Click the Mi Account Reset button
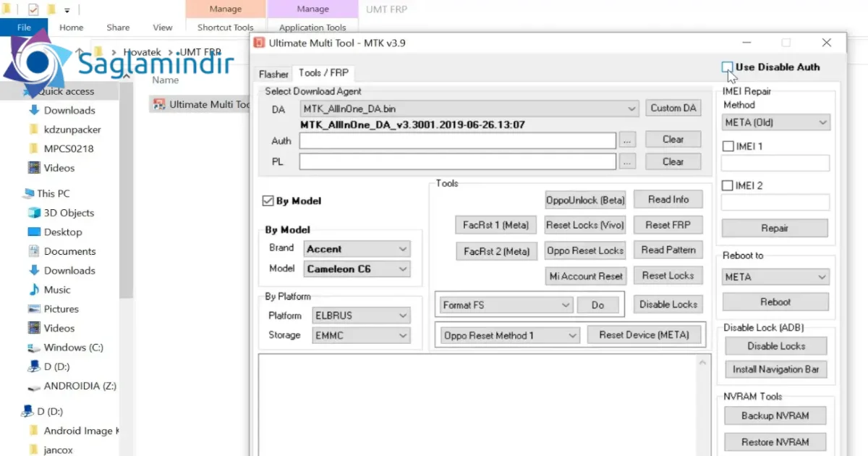This screenshot has width=868, height=456. coord(586,276)
